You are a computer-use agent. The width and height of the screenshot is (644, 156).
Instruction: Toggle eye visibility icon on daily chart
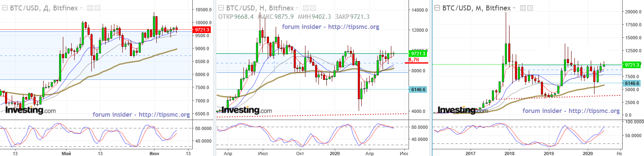click(90, 8)
